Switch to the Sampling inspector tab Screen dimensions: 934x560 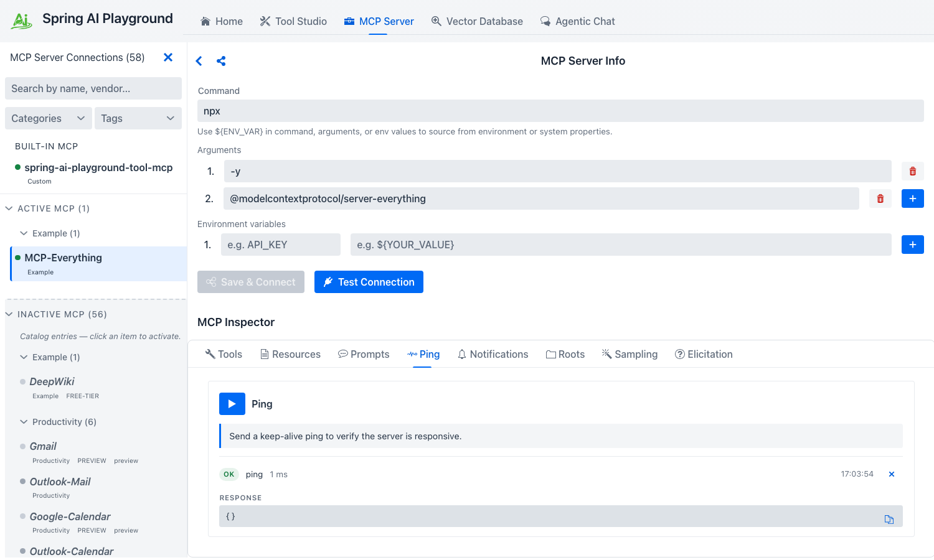(630, 354)
